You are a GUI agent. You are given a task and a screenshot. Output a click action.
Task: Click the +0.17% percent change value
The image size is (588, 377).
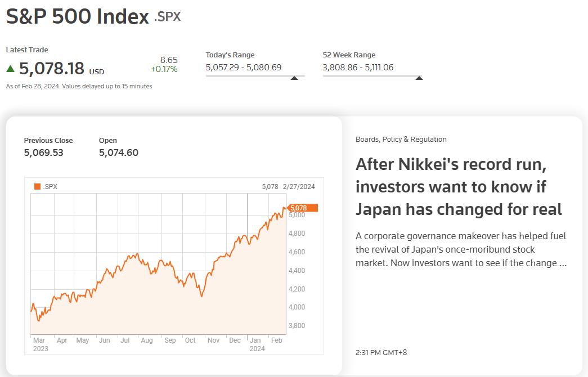pos(164,69)
